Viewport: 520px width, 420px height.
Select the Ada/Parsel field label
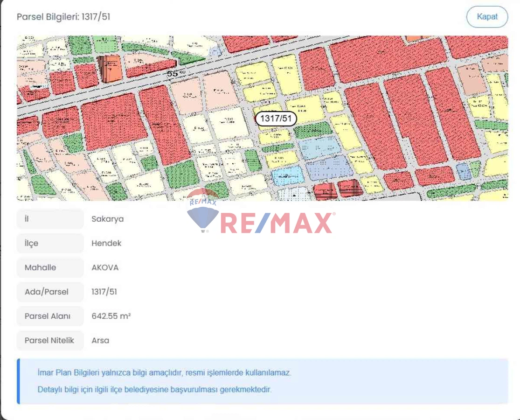click(47, 292)
